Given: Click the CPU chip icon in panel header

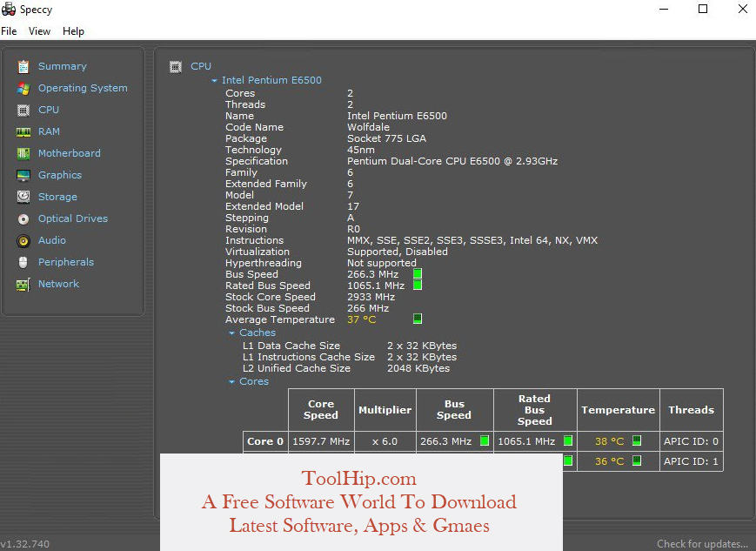Looking at the screenshot, I should (176, 66).
